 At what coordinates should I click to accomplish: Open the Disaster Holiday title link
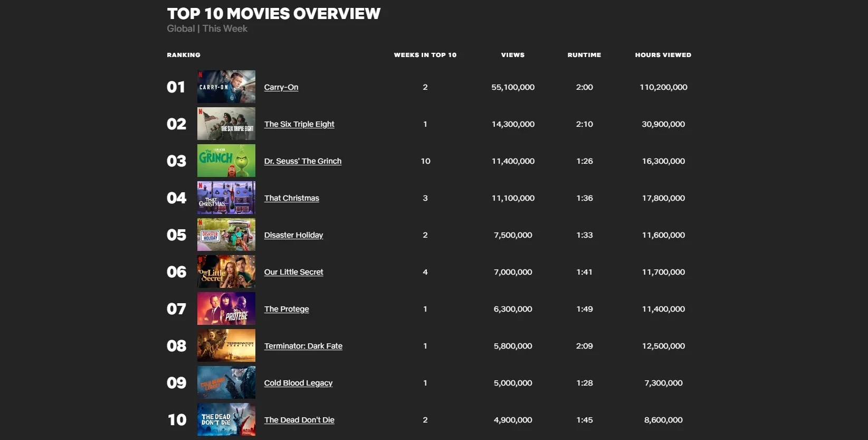[293, 235]
